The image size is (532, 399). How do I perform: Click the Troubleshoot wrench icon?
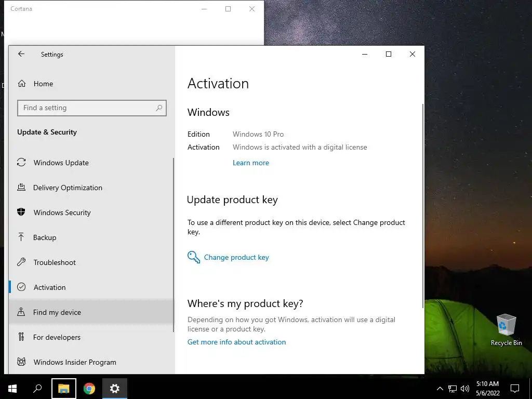21,262
